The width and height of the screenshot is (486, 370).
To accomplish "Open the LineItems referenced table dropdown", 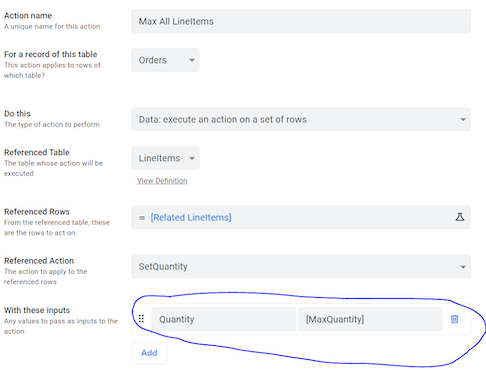I will pos(165,158).
